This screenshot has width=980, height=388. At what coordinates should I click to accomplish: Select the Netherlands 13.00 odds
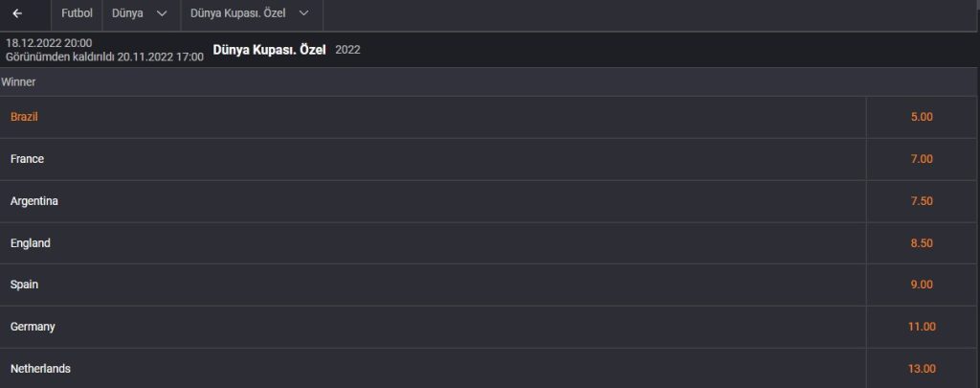[922, 369]
